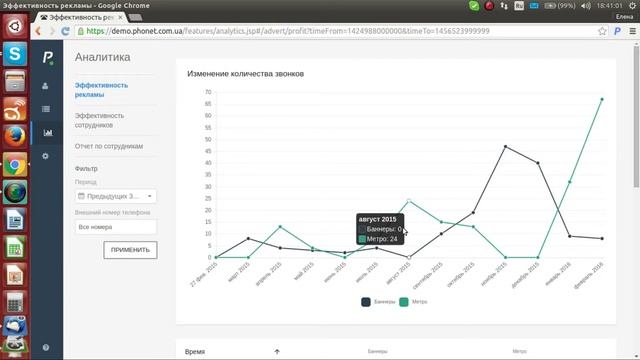The image size is (640, 360).
Task: Click the Баннеры table column header
Action: (378, 351)
